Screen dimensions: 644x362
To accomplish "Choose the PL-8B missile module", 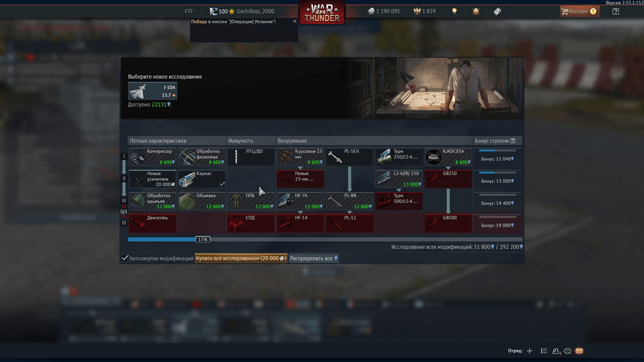I will 350,201.
